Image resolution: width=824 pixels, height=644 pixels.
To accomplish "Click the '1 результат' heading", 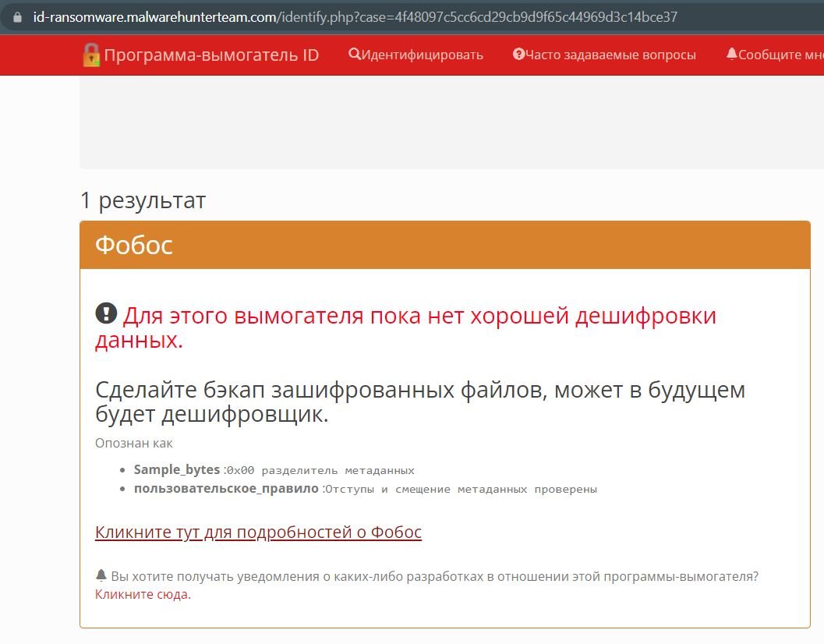I will (x=143, y=200).
